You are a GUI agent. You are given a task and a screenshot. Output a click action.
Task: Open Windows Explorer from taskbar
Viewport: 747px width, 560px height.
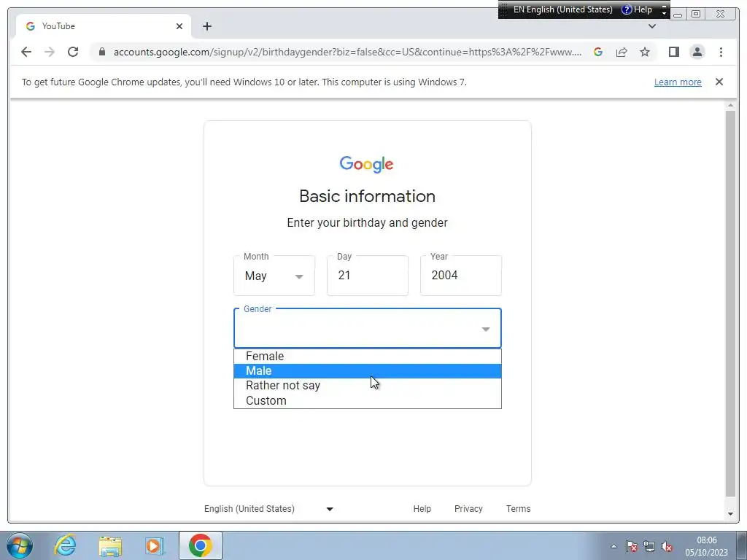[110, 545]
